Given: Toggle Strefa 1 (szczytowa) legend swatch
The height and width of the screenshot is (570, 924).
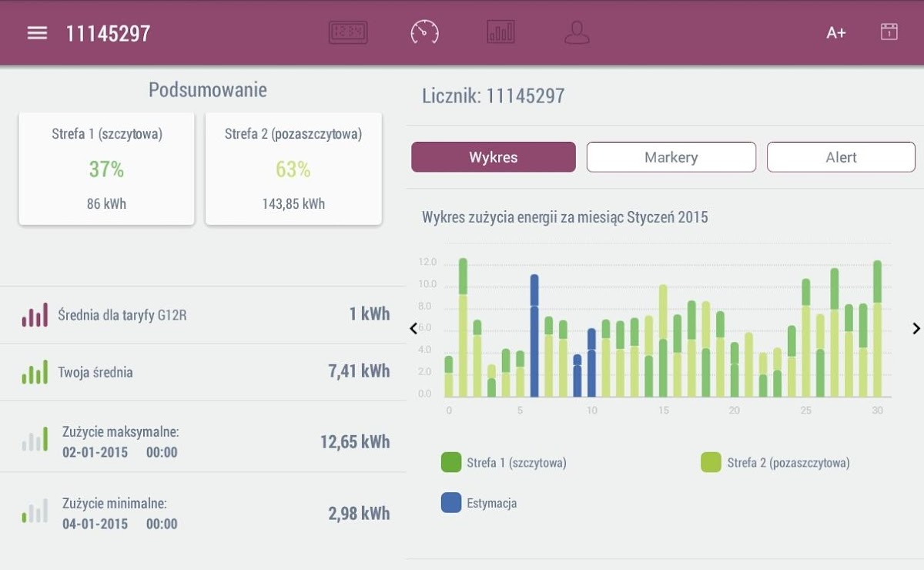Looking at the screenshot, I should 450,463.
